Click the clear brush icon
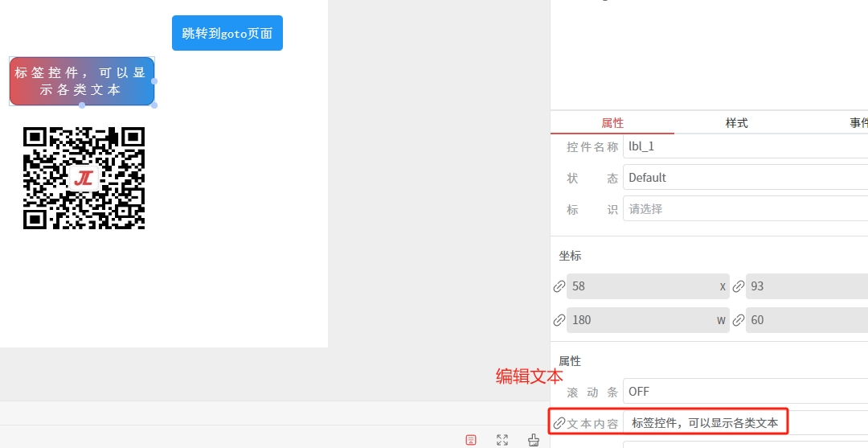This screenshot has height=448, width=868. (x=533, y=440)
